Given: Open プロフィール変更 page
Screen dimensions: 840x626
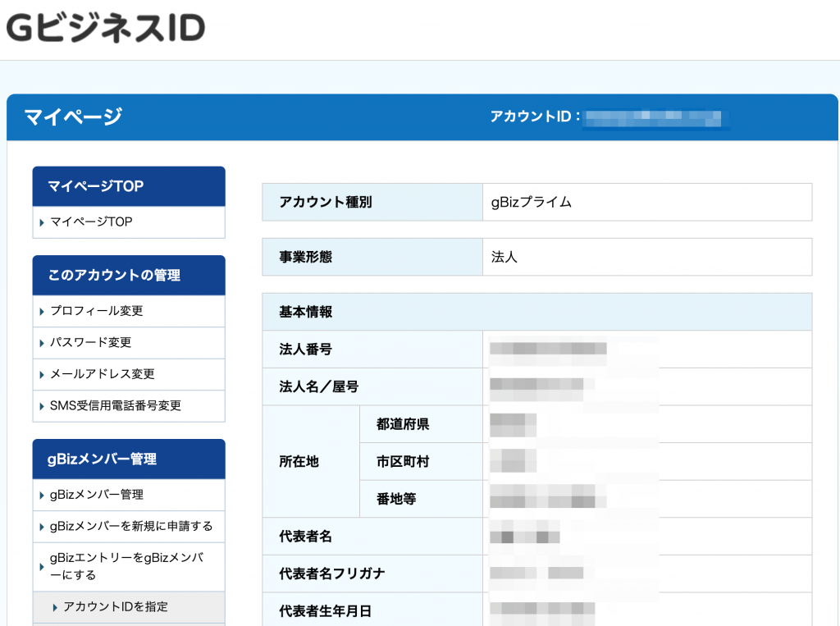Looking at the screenshot, I should [x=97, y=311].
